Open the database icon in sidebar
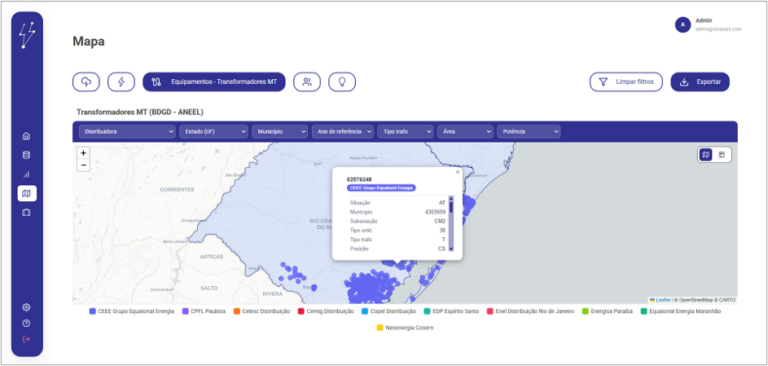 (26, 155)
